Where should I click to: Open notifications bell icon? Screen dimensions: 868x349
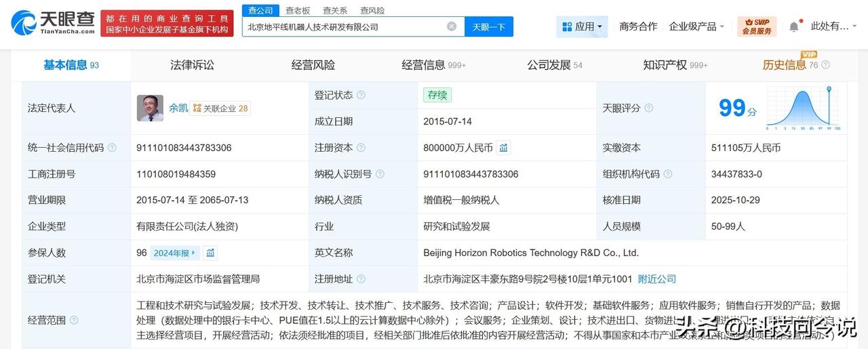click(x=793, y=26)
